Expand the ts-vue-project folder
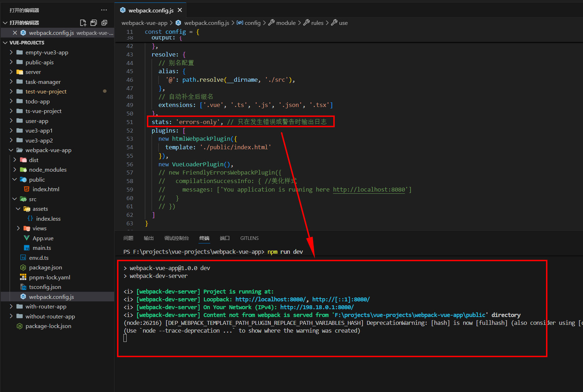The image size is (583, 392). 11,111
